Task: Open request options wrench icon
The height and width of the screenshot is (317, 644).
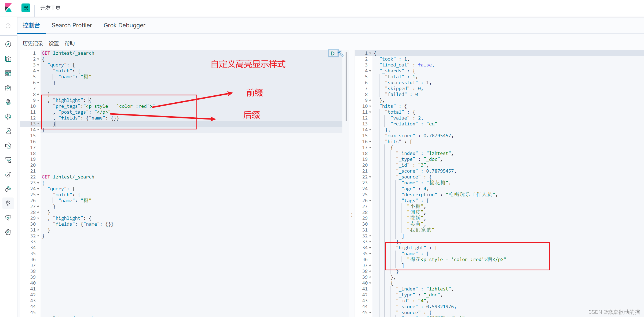Action: [341, 53]
